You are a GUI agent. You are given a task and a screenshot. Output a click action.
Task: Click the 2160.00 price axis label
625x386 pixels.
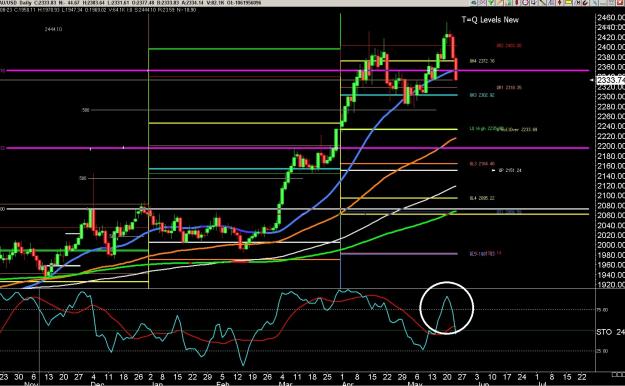(610, 166)
